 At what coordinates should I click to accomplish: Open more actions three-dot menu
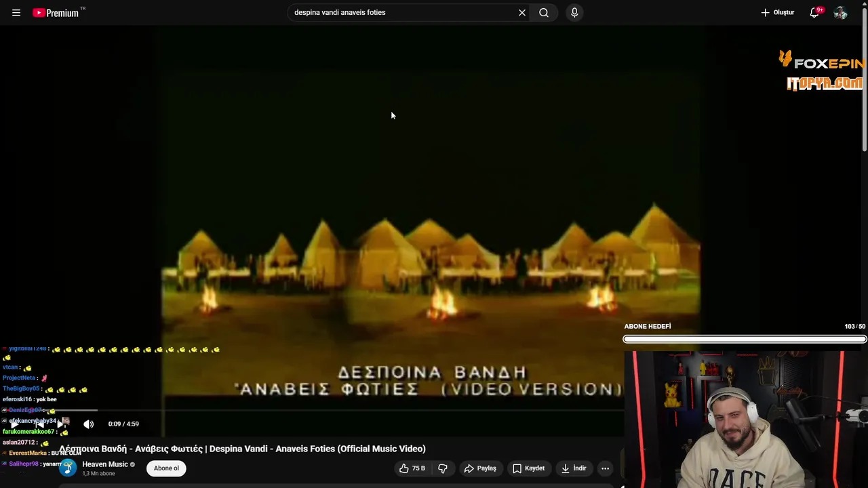tap(606, 468)
